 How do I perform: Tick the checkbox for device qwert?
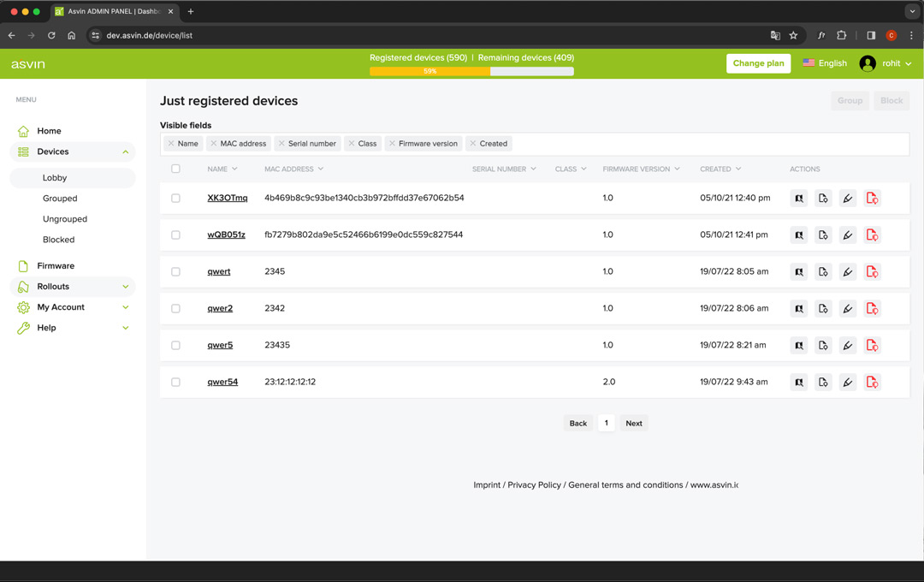[175, 272]
